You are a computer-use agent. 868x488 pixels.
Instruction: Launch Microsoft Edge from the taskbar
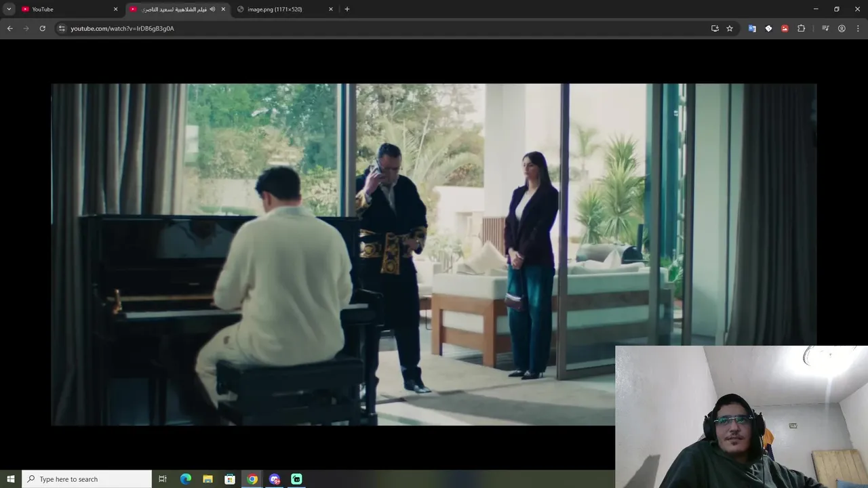pyautogui.click(x=186, y=479)
